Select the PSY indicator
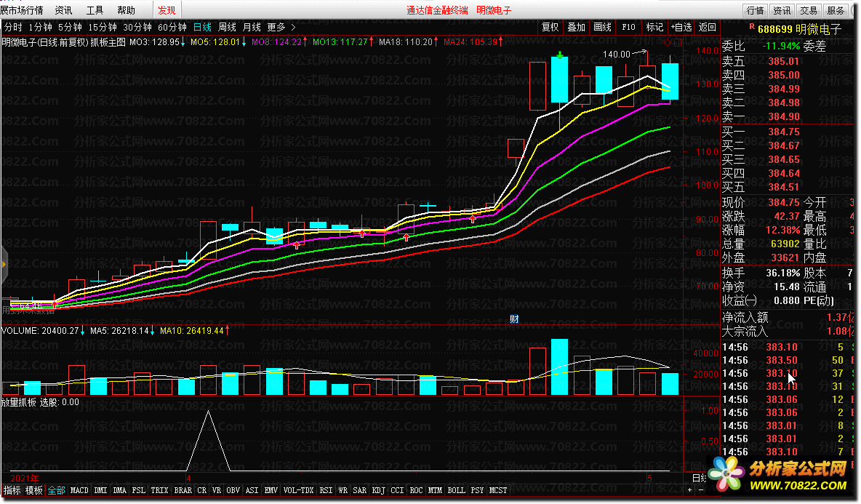 476,490
